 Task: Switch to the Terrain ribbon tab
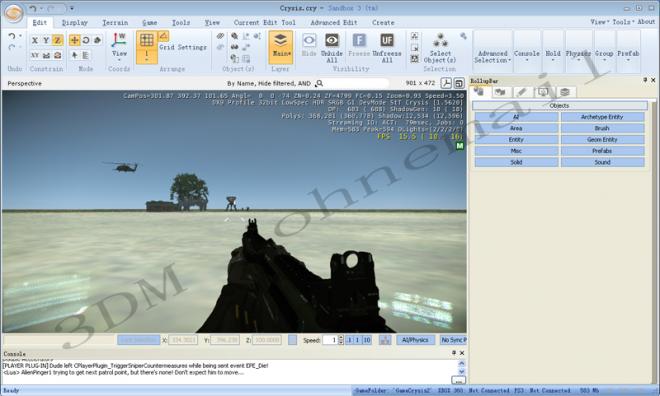tap(115, 23)
